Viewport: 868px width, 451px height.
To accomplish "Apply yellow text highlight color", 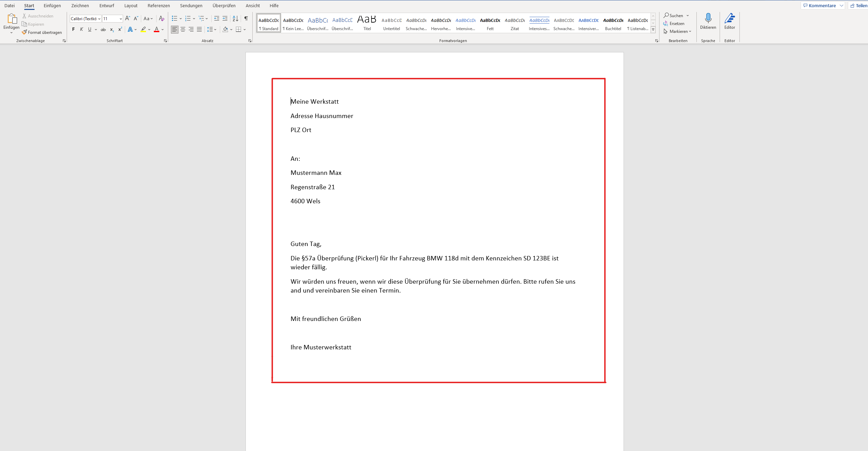I will tap(143, 30).
